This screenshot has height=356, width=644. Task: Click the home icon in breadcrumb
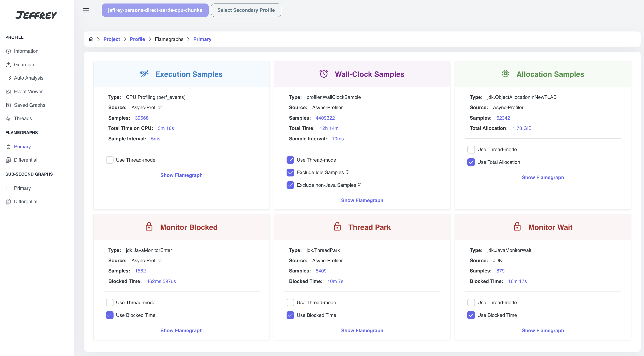tap(91, 39)
